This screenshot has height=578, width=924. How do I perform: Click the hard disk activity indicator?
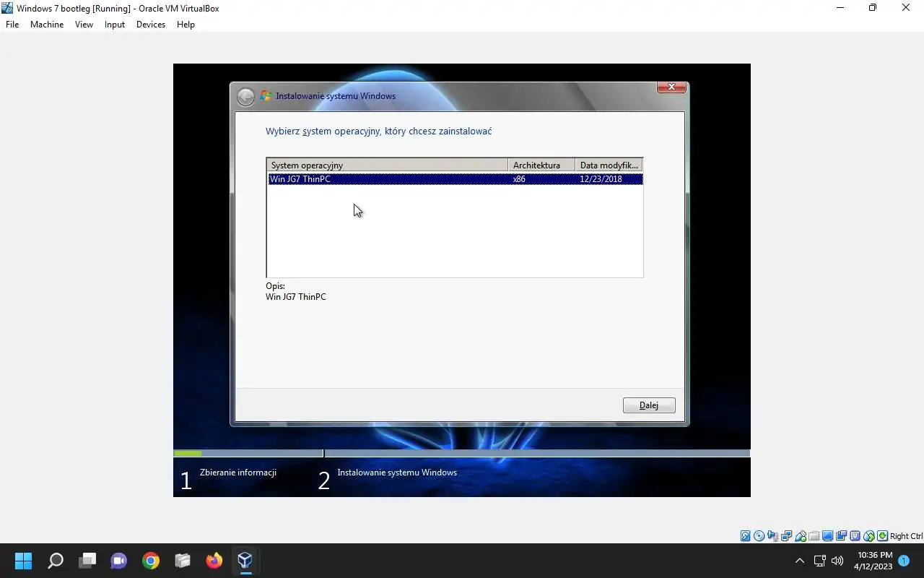[746, 536]
